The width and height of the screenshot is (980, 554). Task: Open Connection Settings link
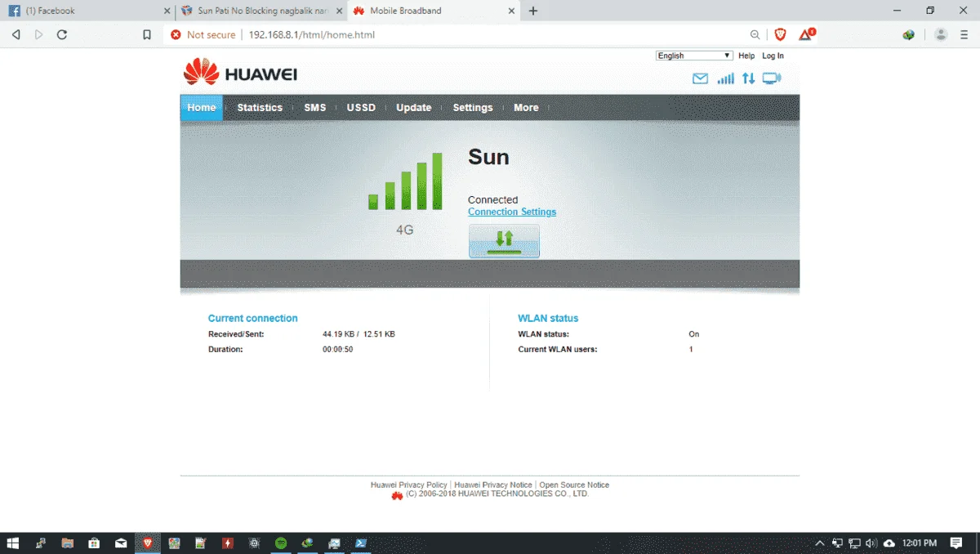512,212
